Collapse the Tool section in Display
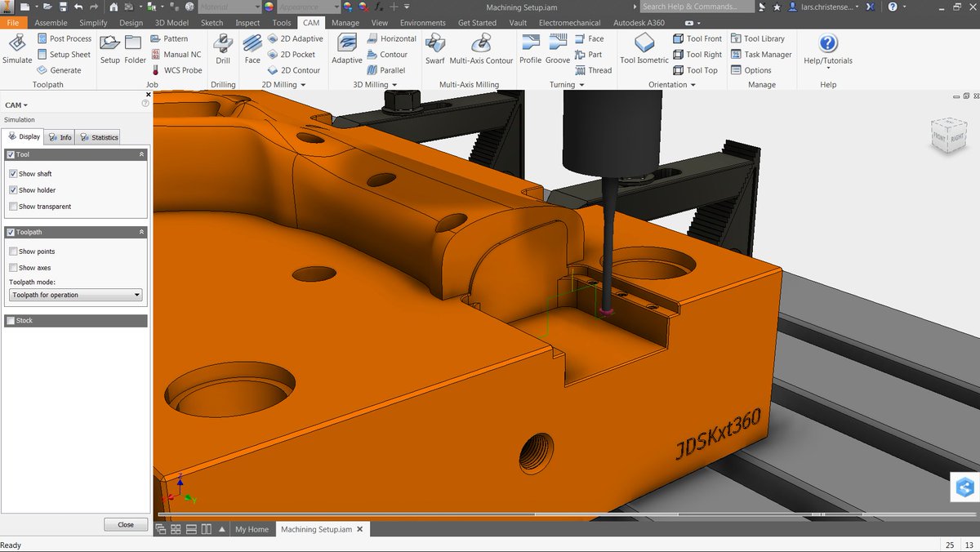Viewport: 980px width, 552px height. 141,154
